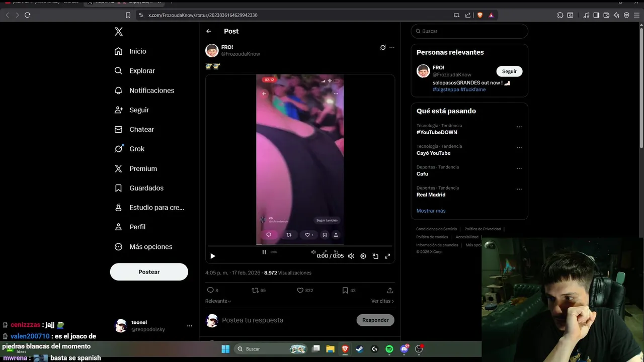Viewport: 644px width, 362px height.
Task: Open the Real Madrid trend
Action: click(x=431, y=195)
